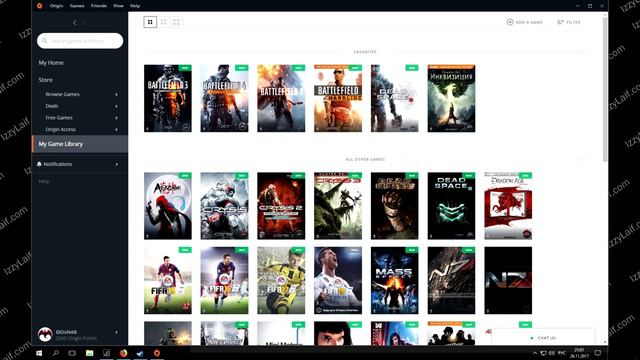Select FIFA 17 game tile
The height and width of the screenshot is (360, 640).
pos(281,280)
